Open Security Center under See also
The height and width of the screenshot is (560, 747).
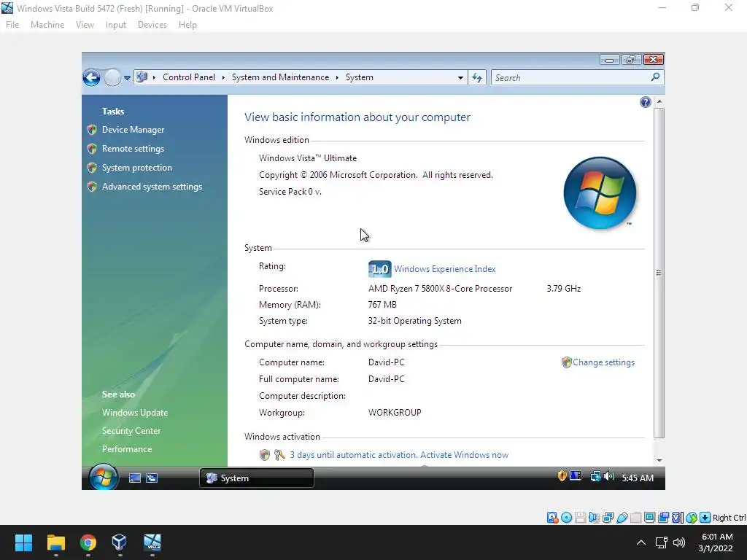[x=131, y=430]
